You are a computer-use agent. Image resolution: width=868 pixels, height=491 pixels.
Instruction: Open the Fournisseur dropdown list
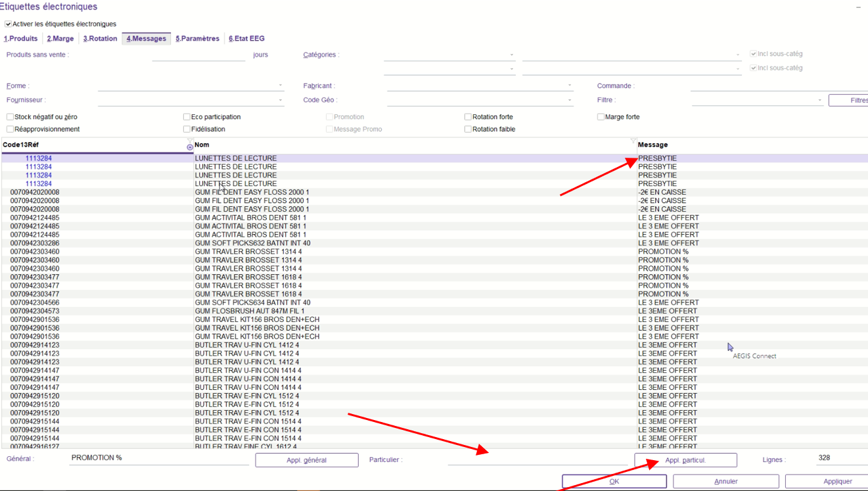point(281,100)
